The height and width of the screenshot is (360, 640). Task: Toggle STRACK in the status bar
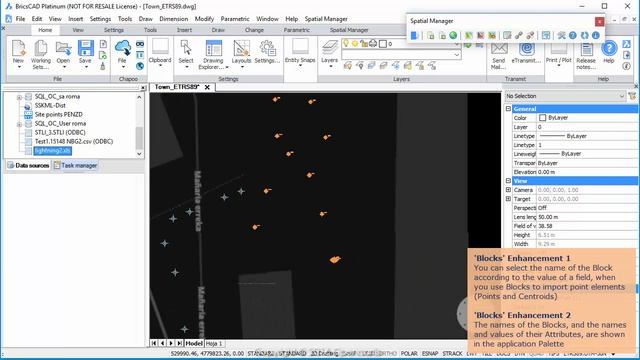(x=452, y=353)
